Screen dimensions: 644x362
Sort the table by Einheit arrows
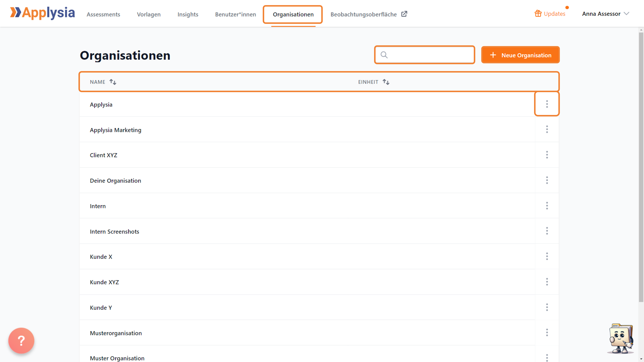[x=386, y=82]
